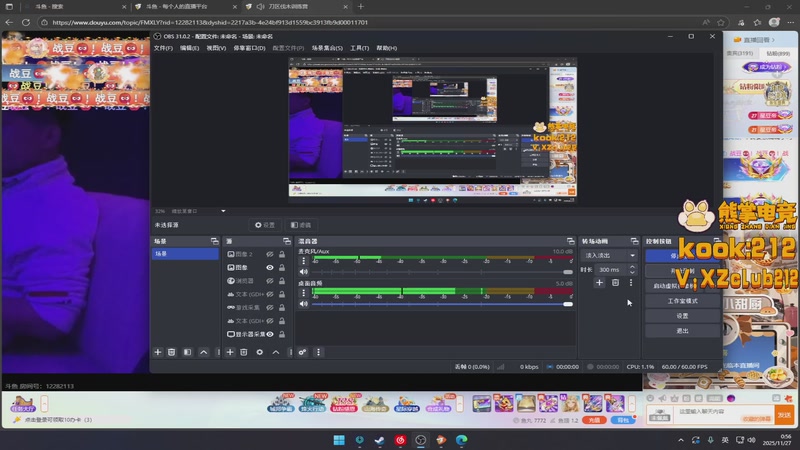Click the 工作室模式 button

pyautogui.click(x=682, y=300)
